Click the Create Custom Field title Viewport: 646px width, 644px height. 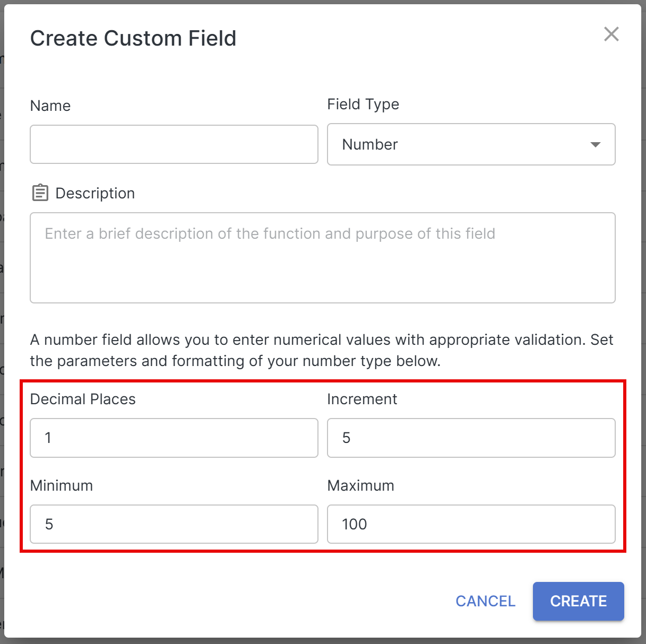coord(133,38)
